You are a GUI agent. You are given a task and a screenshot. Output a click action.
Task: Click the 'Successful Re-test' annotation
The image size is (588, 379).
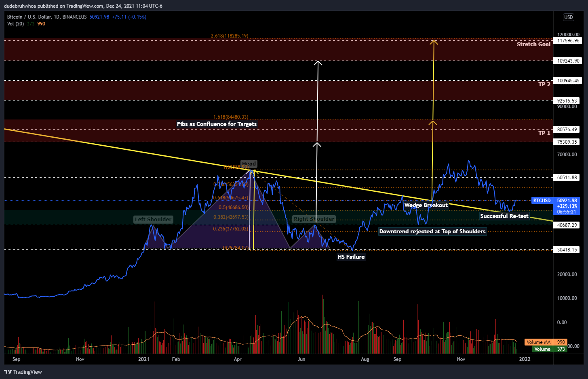click(504, 216)
